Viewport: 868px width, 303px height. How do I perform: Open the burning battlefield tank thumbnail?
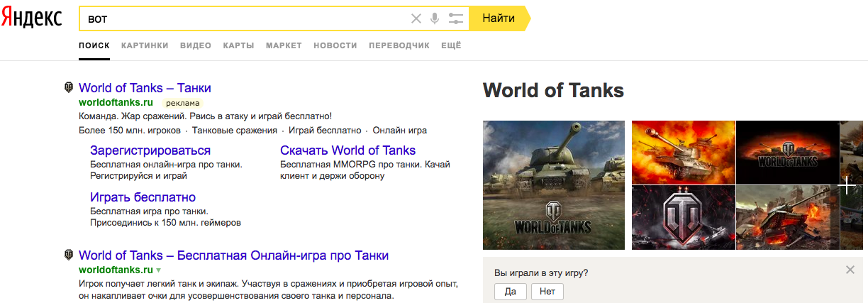[x=787, y=217]
